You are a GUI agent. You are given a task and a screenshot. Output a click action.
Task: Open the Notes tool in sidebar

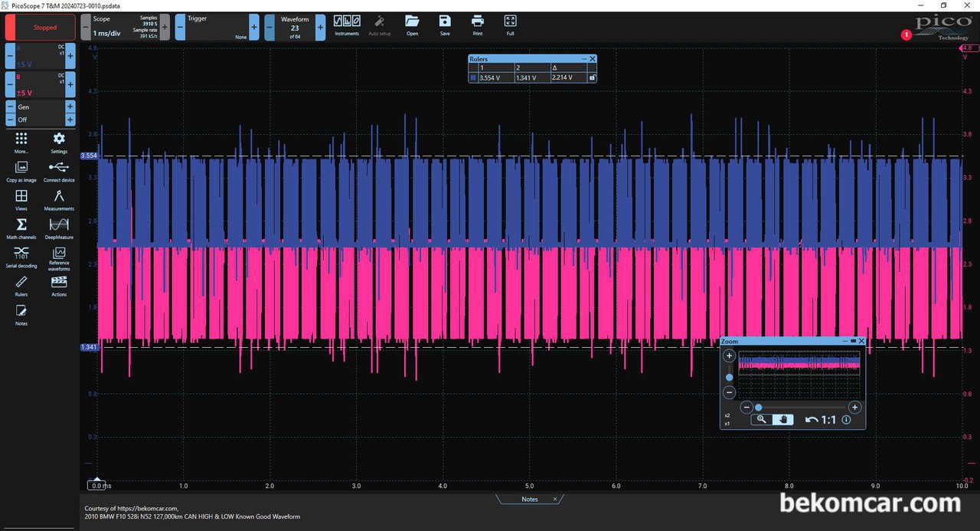tap(21, 314)
